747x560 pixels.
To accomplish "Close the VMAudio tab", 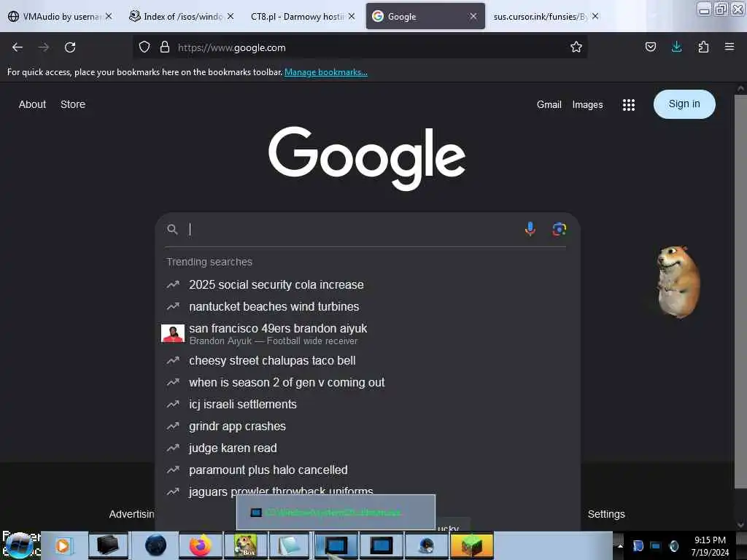I will tap(109, 16).
